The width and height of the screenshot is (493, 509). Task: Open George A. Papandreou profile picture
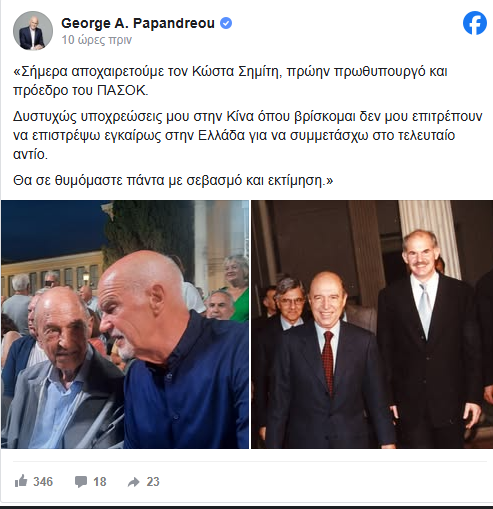pyautogui.click(x=33, y=31)
